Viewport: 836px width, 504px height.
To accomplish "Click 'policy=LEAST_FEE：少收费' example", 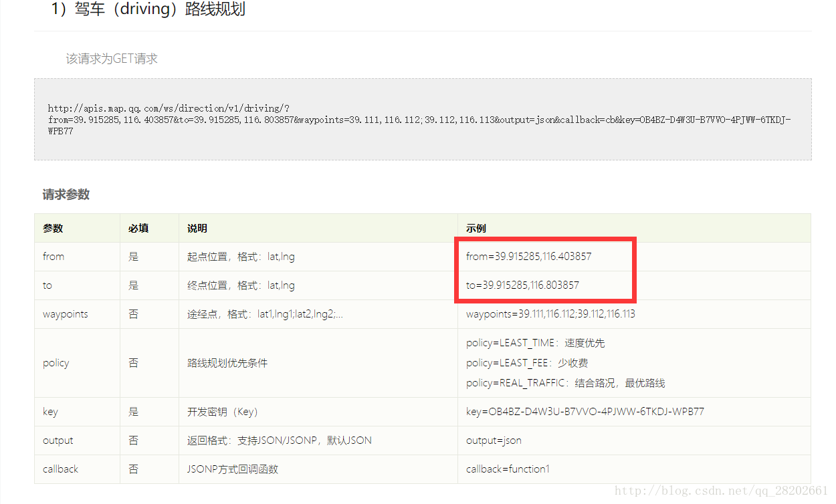I will pos(527,363).
